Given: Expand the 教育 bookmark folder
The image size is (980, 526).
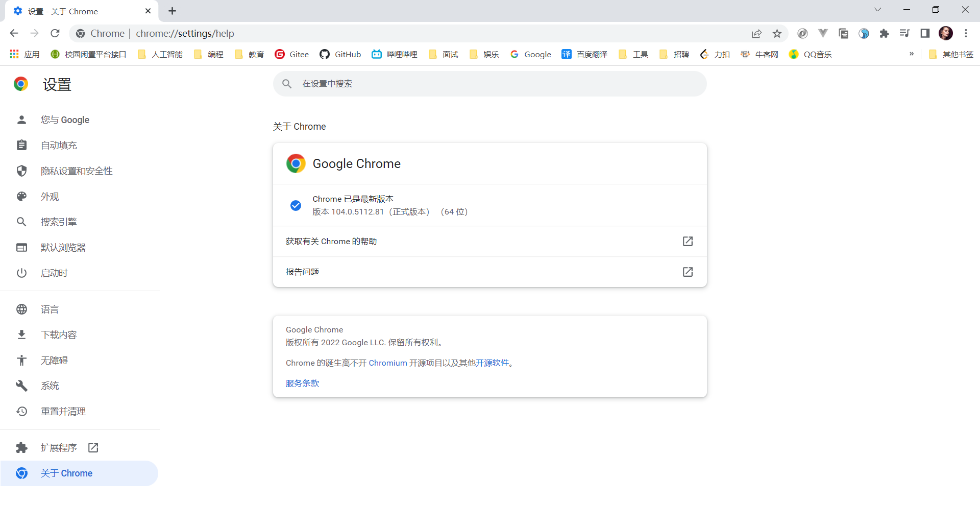Looking at the screenshot, I should pyautogui.click(x=249, y=54).
